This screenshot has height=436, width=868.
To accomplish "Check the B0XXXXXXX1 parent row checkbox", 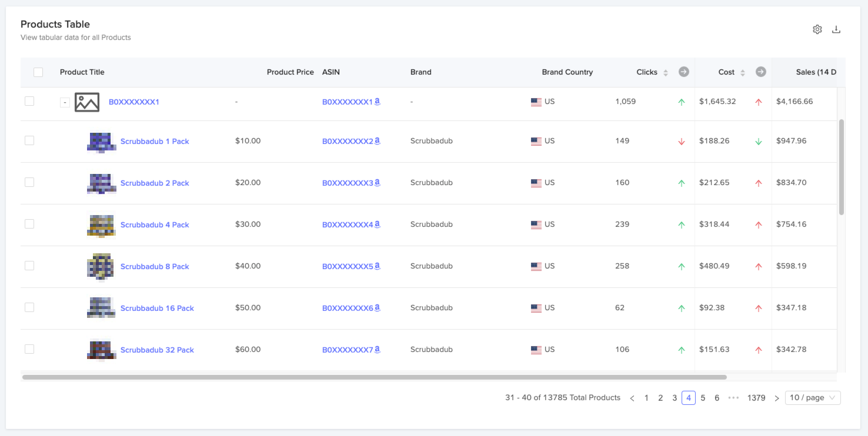I will click(x=29, y=101).
